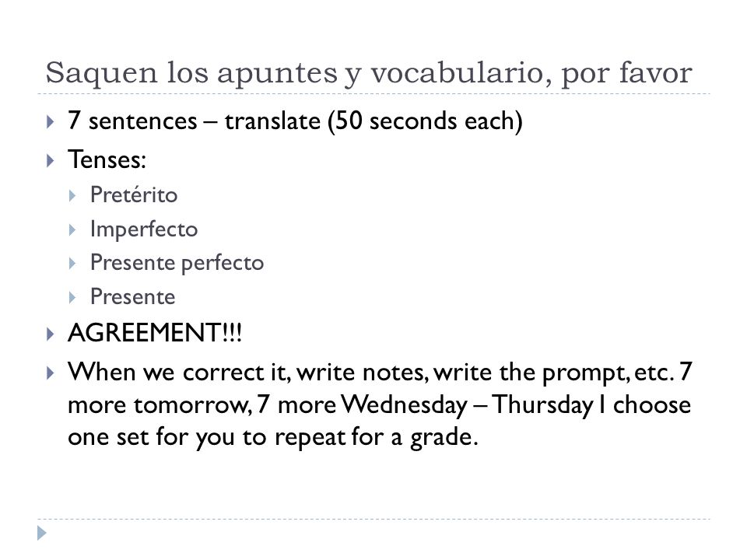Click the triangle marker in the slide footer
This screenshot has width=747, height=560.
(42, 533)
